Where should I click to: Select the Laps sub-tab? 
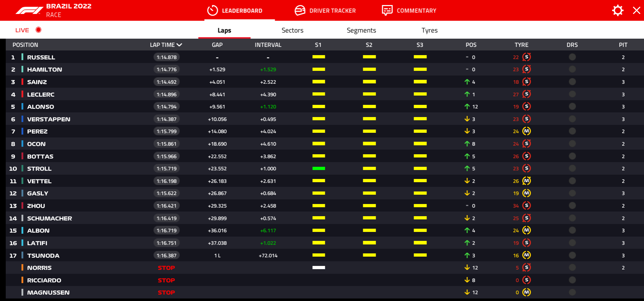[x=224, y=30]
